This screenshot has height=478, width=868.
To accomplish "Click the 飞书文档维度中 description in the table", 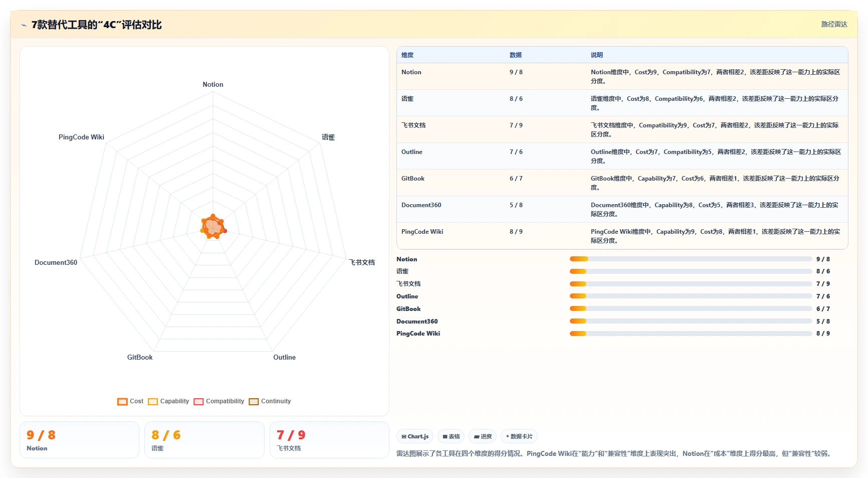I will coord(715,129).
